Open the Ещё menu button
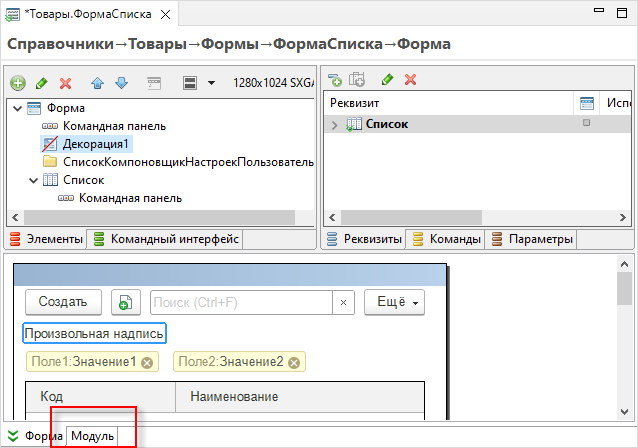Image resolution: width=638 pixels, height=448 pixels. (394, 302)
